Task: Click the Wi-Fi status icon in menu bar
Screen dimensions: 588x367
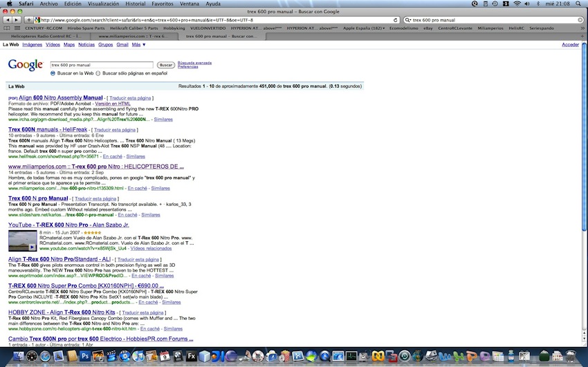Action: (517, 3)
